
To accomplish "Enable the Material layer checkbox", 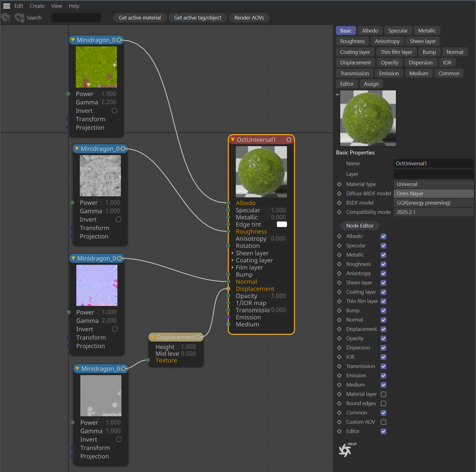I will point(383,394).
